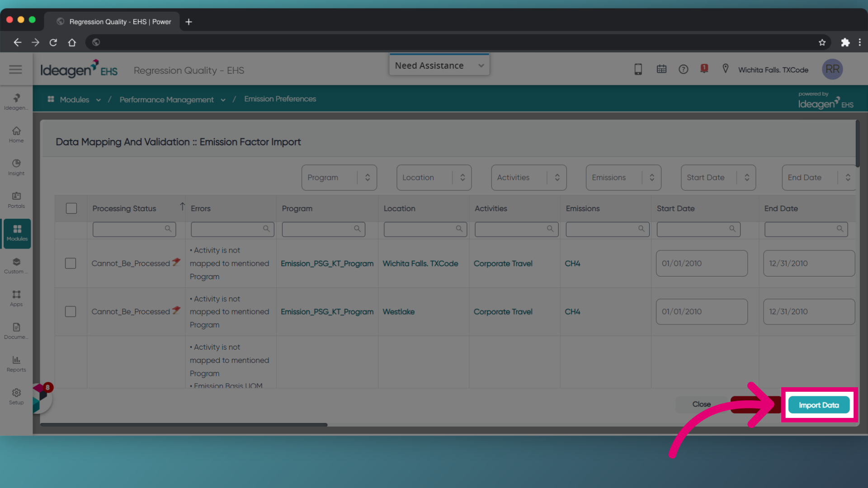Click the browser extensions puzzle icon

coord(845,42)
